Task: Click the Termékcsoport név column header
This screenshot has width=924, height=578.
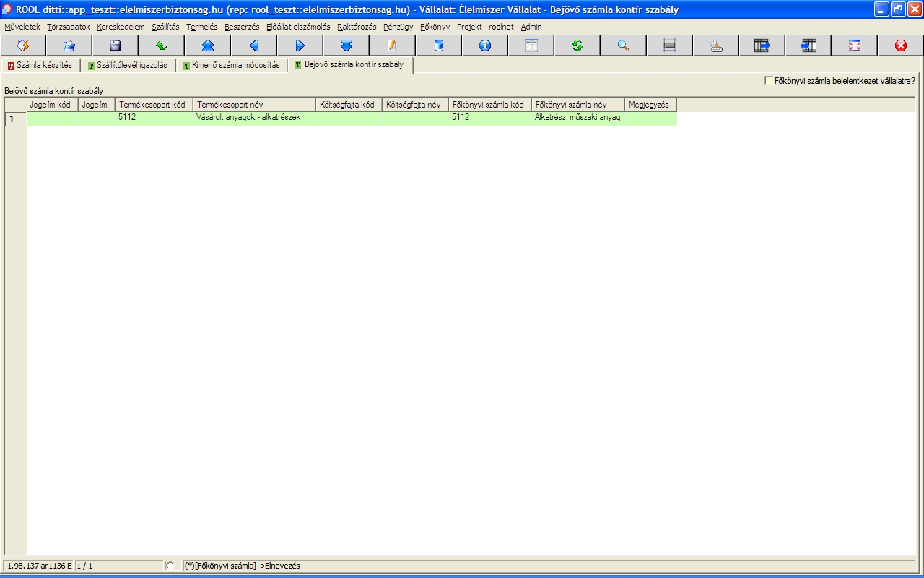Action: tap(254, 105)
